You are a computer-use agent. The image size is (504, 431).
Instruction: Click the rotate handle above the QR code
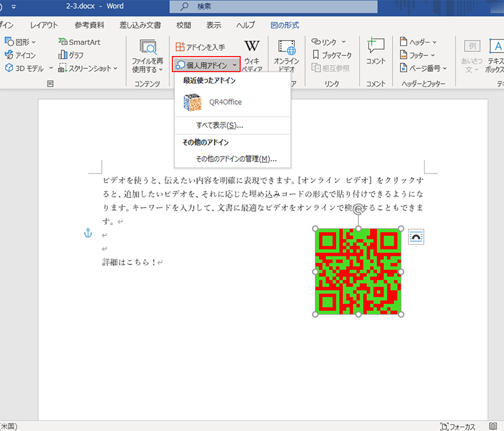[x=358, y=209]
